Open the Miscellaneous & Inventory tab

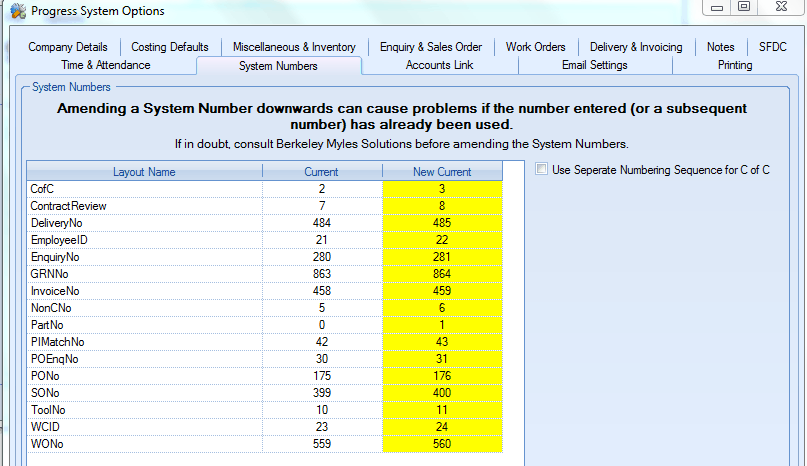point(294,47)
